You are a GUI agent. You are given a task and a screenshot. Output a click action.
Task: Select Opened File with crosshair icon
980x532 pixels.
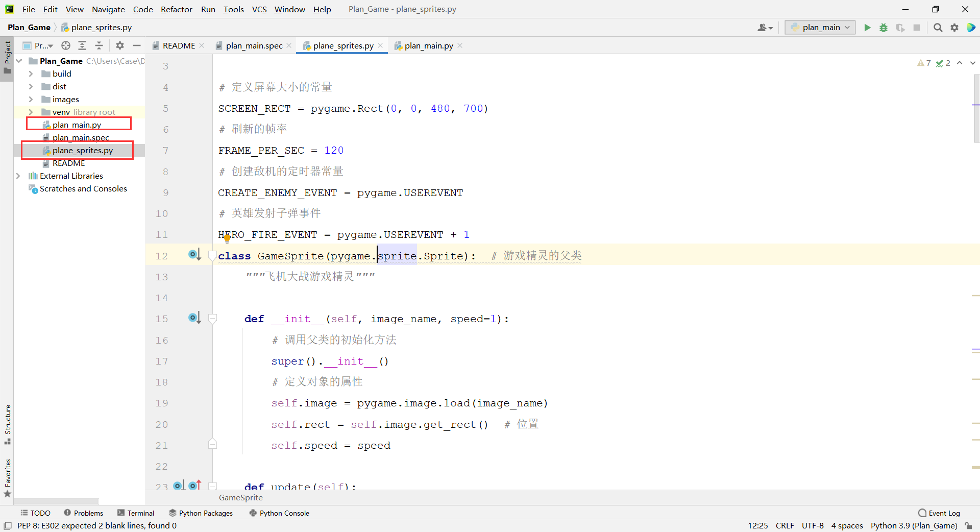[x=65, y=45]
